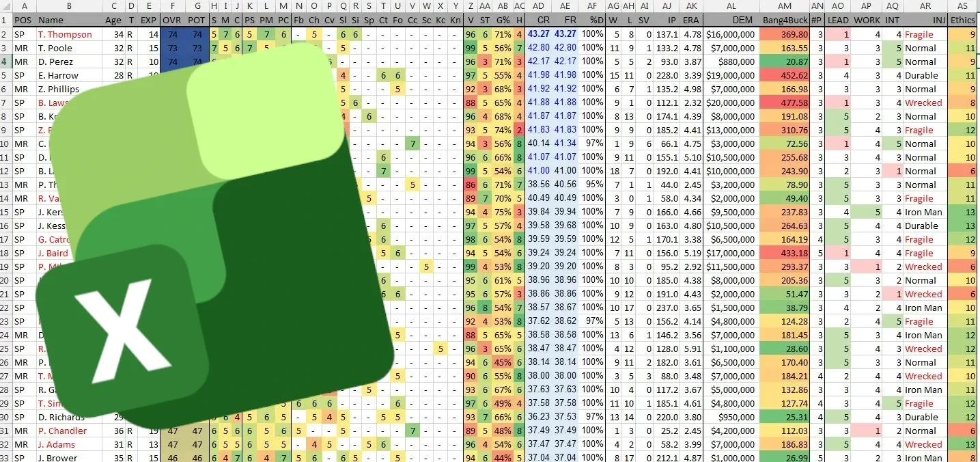Screen dimensions: 980x462
Task: Select column AL by its letter header
Action: coord(731,6)
